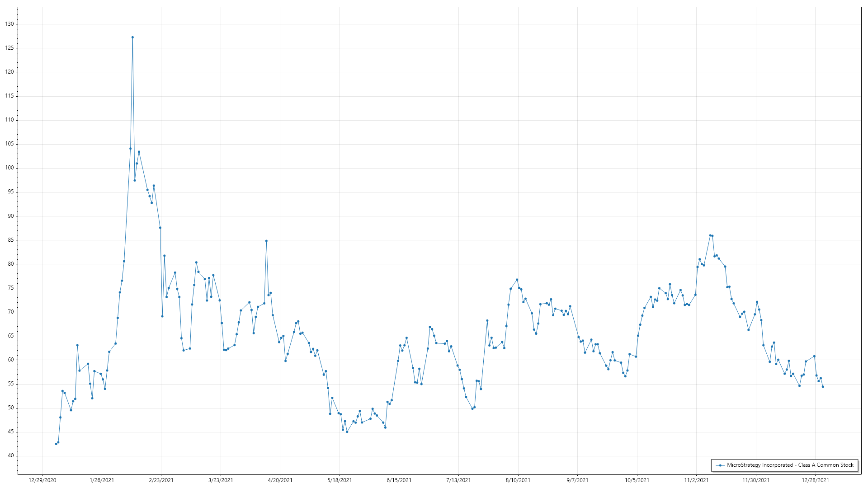Click the April spike data point near 85
This screenshot has width=868, height=488.
(266, 241)
